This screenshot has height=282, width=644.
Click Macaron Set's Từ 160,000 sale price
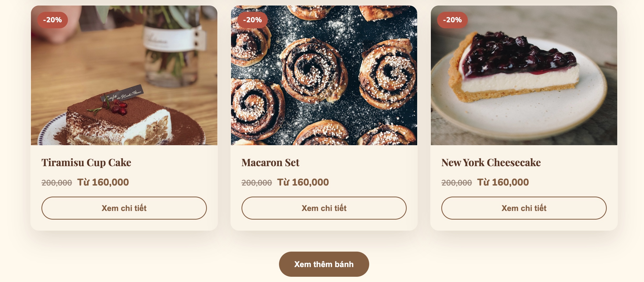click(x=303, y=182)
